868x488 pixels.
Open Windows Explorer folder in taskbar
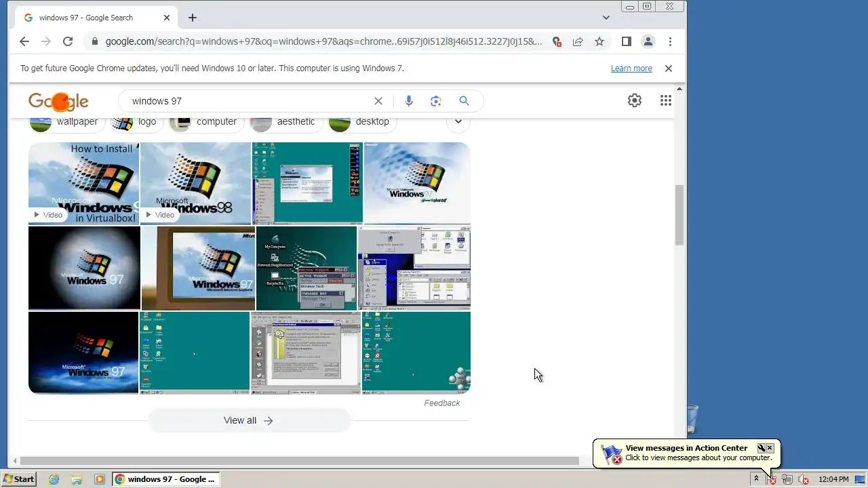tap(77, 479)
